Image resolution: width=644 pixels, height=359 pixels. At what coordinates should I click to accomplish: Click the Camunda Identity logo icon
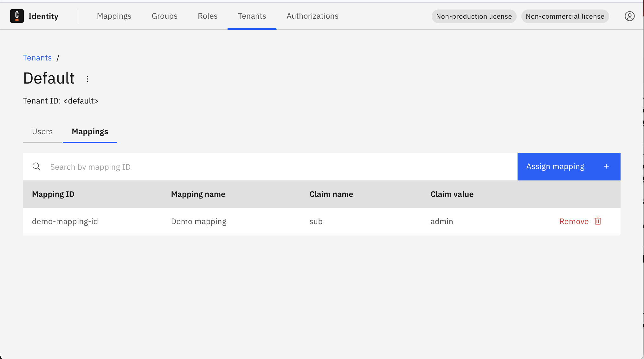[x=17, y=16]
